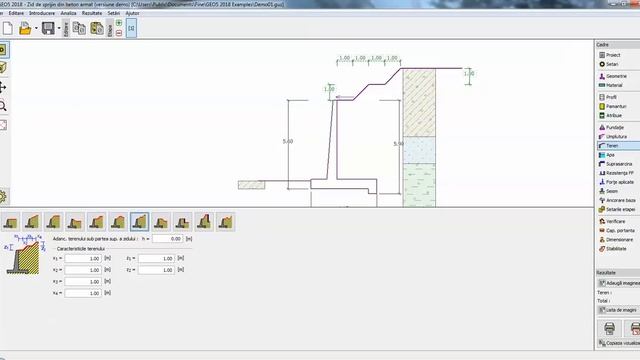
Task: Select the eighth terrain shape icon
Action: click(x=161, y=222)
